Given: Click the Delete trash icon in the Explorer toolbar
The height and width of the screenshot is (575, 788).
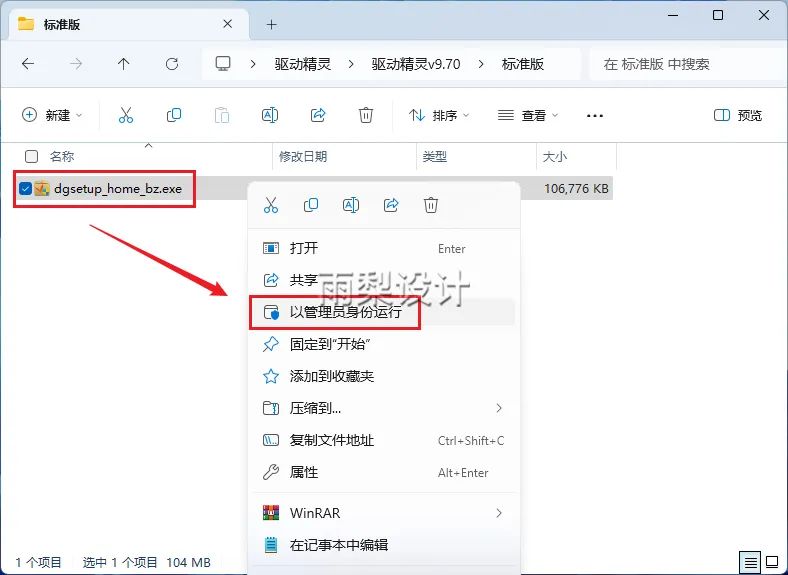Looking at the screenshot, I should 366,116.
